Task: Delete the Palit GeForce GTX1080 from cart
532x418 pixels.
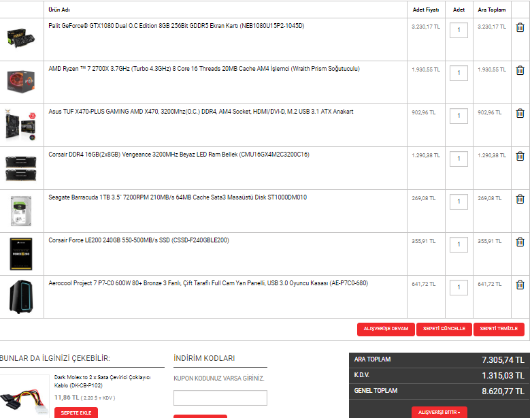Action: pos(520,28)
